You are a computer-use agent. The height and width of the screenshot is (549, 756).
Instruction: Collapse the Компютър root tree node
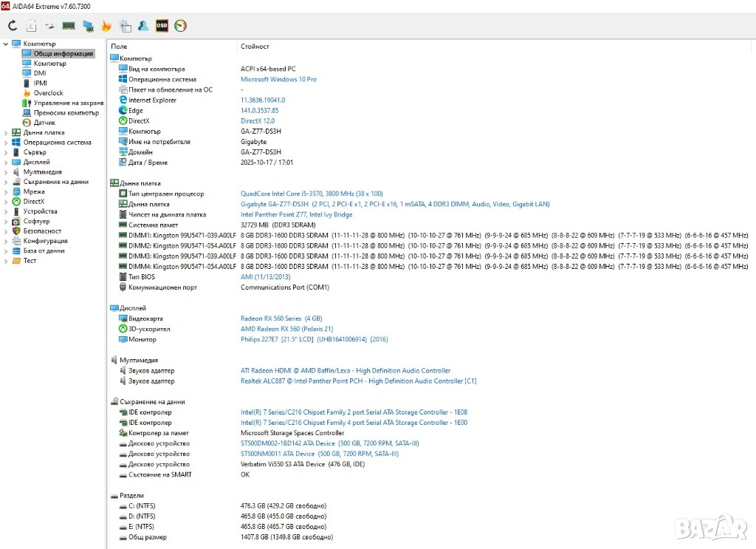coord(6,44)
